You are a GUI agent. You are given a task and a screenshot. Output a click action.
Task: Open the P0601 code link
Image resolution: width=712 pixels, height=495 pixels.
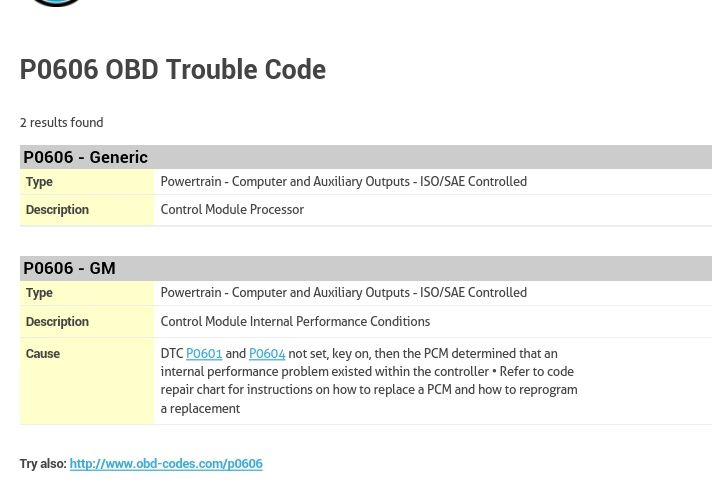click(x=204, y=354)
